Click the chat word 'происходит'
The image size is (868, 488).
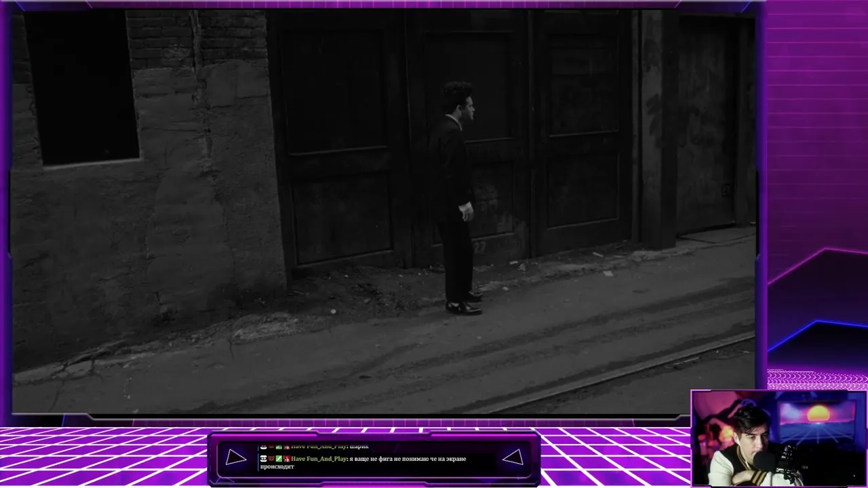point(277,467)
